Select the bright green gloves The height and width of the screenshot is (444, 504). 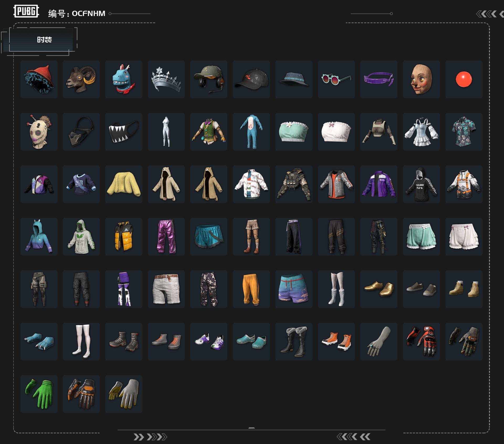pyautogui.click(x=39, y=394)
